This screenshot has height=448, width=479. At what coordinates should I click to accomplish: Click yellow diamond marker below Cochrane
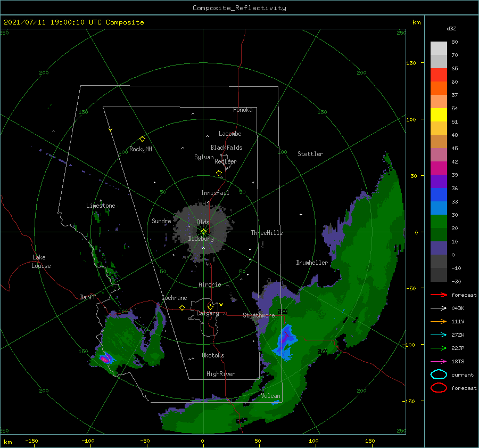(183, 307)
